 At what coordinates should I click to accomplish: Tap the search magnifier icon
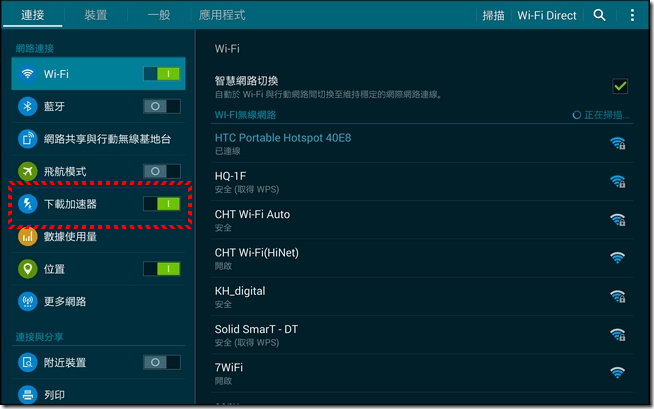click(600, 16)
